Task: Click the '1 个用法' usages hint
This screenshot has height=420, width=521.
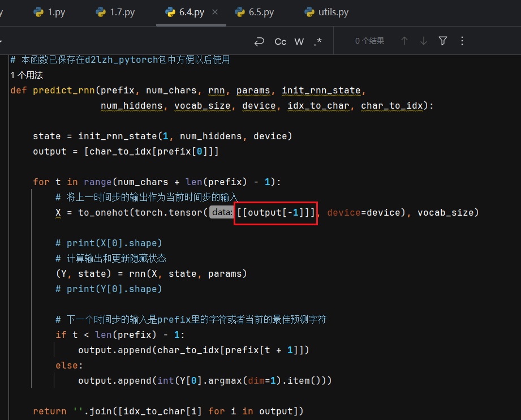Action: [27, 75]
